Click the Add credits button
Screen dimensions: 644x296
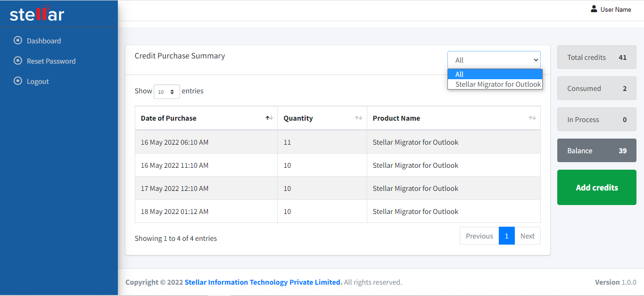[597, 188]
